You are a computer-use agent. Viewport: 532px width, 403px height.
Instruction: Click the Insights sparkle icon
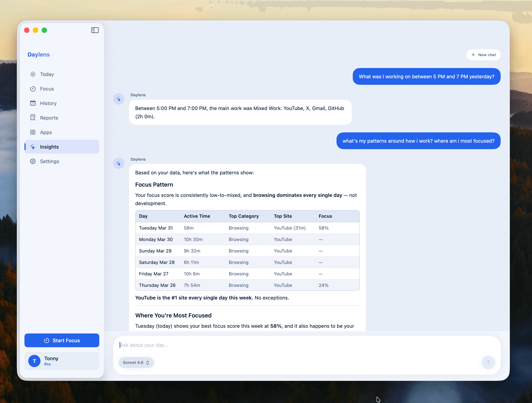pyautogui.click(x=33, y=147)
